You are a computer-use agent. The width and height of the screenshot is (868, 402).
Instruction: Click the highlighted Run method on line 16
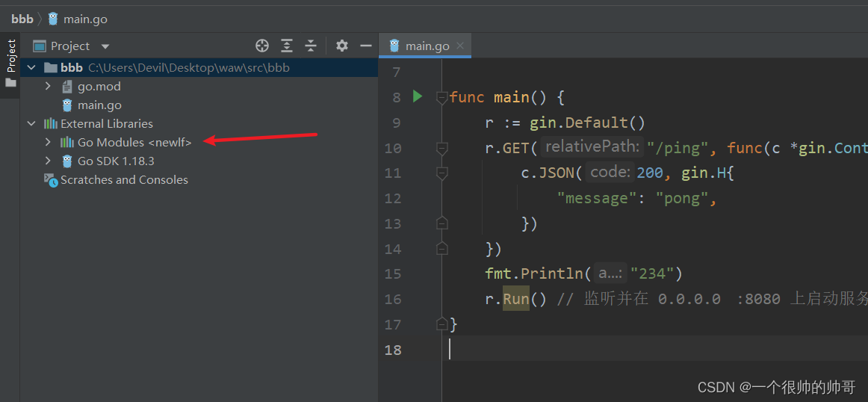tap(516, 299)
